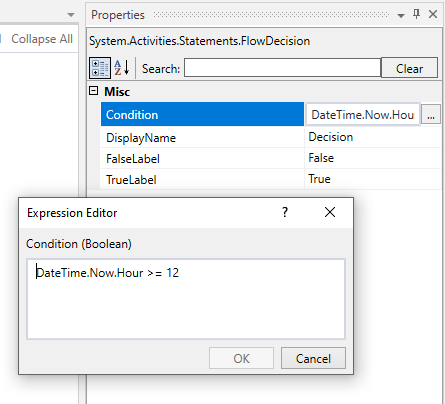Collapse the Misc category
This screenshot has height=404, width=445.
(94, 91)
